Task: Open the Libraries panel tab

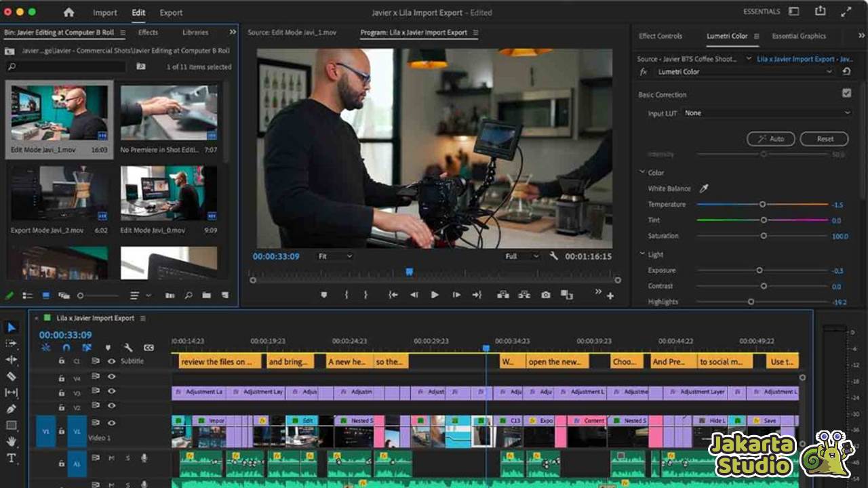Action: tap(195, 33)
